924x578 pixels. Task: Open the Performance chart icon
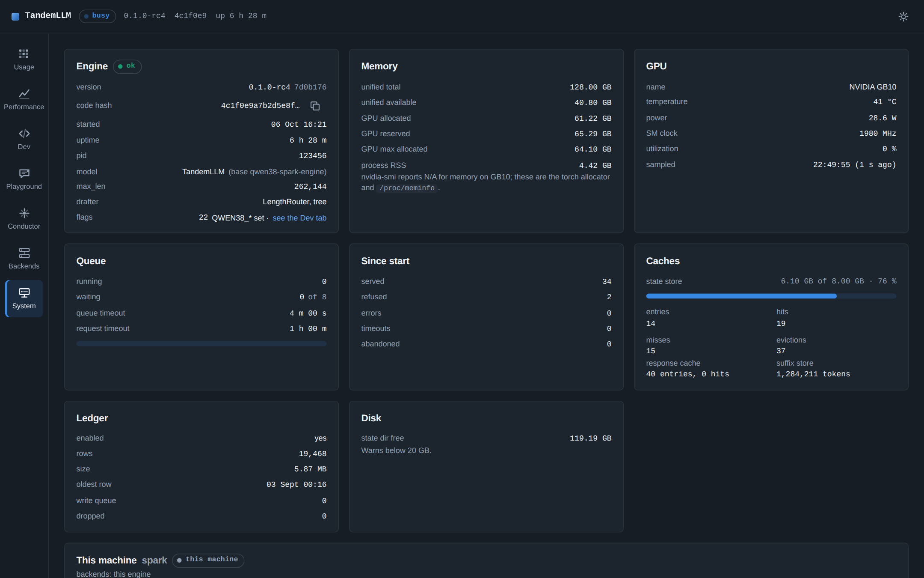pos(24,93)
